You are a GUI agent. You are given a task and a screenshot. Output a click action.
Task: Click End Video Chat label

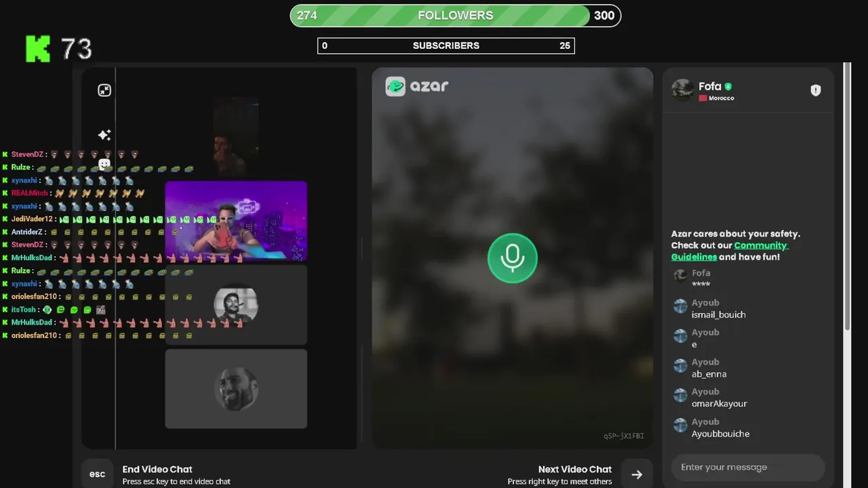[157, 469]
